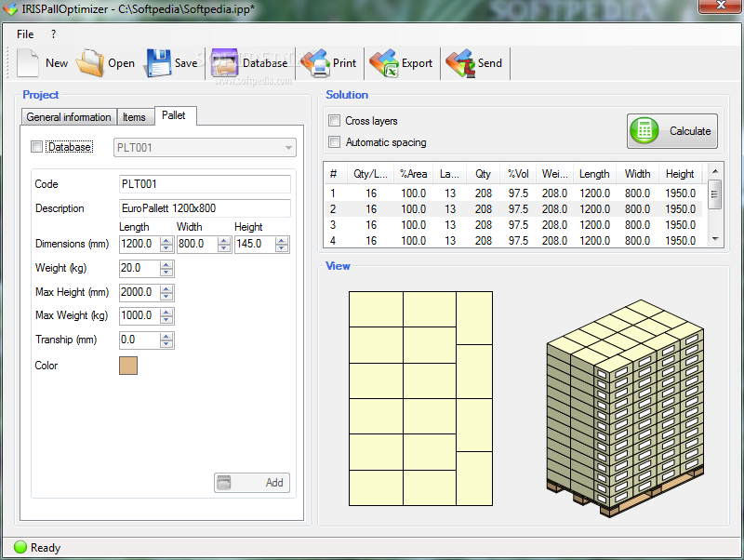Viewport: 744px width, 560px height.
Task: Click in the Description input field
Action: pos(205,208)
